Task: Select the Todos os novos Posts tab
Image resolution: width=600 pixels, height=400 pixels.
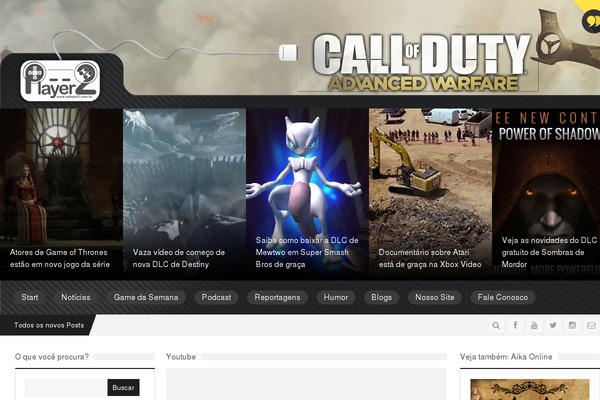Action: pyautogui.click(x=49, y=325)
